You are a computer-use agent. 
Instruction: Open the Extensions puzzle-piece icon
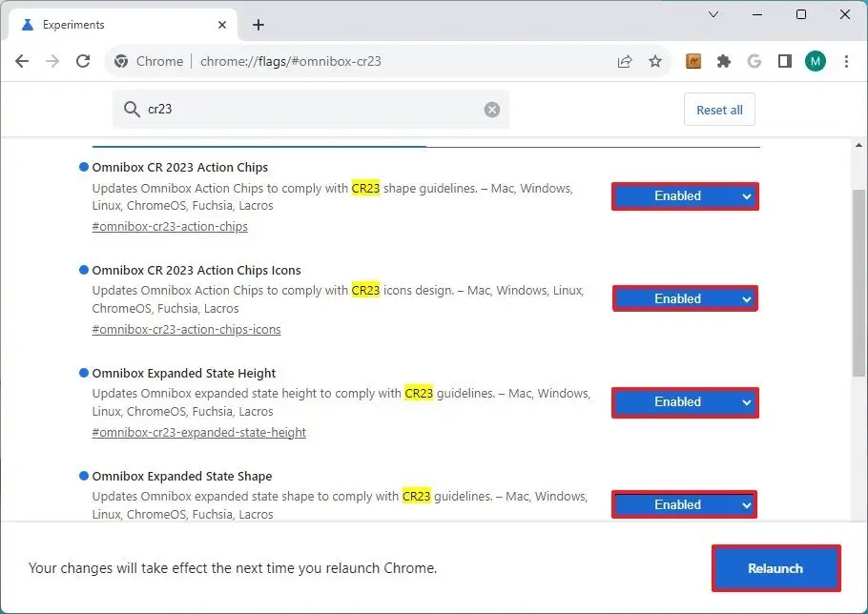724,60
